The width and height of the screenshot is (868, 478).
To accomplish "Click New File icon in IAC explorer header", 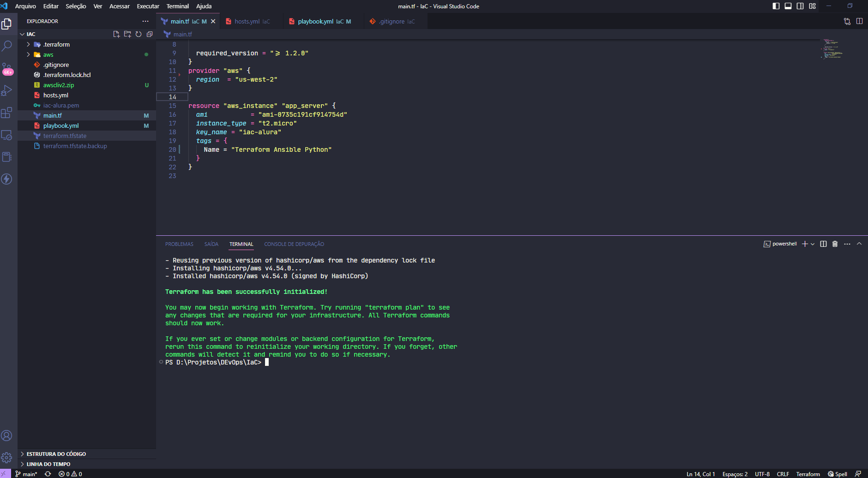I will click(x=116, y=34).
